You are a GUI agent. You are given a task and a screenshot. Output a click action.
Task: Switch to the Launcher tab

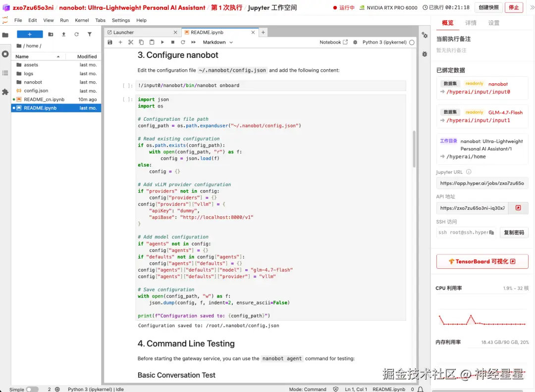point(143,32)
